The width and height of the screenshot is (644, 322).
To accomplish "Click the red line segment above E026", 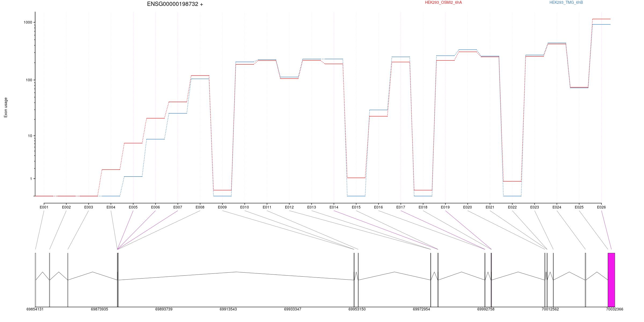I will (x=601, y=19).
